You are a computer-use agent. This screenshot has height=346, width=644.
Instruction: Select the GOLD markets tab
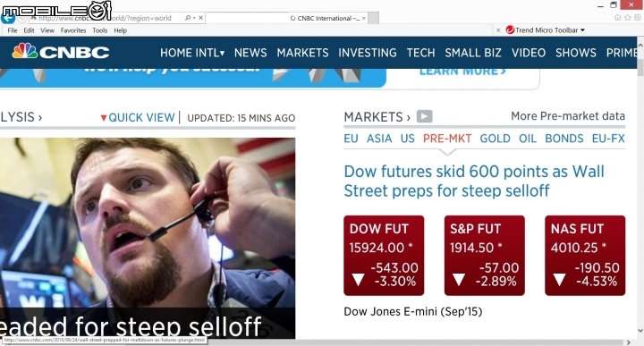(x=495, y=139)
